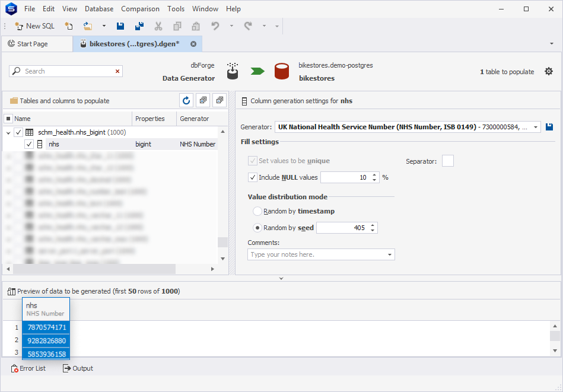This screenshot has width=563, height=392.
Task: Click the Save All icon in the toolbar
Action: 139,26
